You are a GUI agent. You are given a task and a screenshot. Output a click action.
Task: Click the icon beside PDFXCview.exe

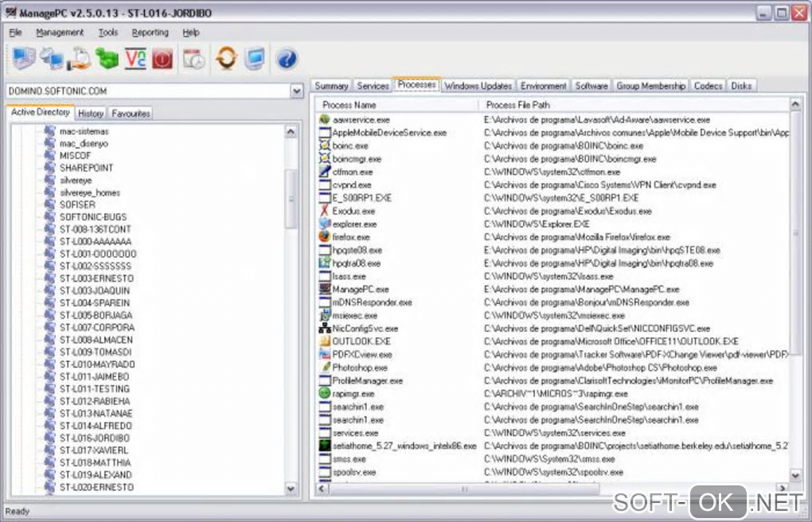click(324, 354)
